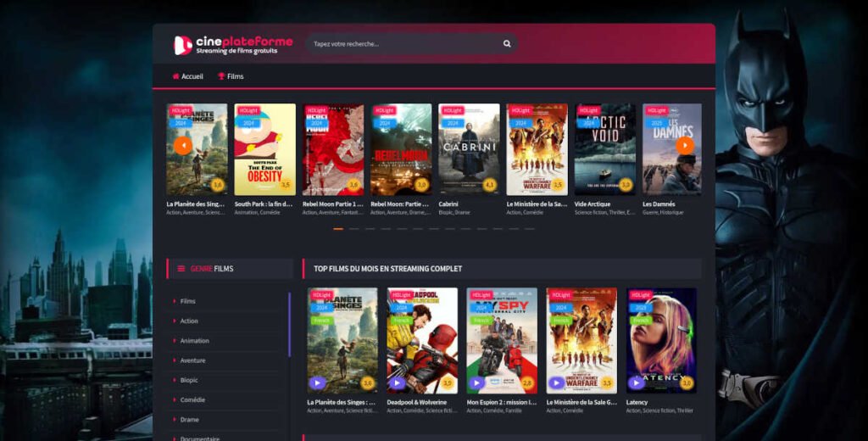Click Vide Arctique title link
Viewport: 868px width, 441px height.
click(593, 204)
